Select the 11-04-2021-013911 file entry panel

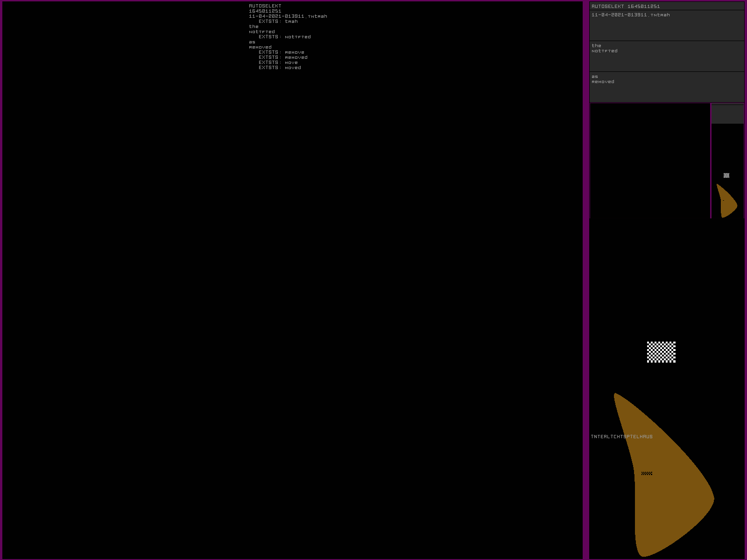click(x=667, y=25)
